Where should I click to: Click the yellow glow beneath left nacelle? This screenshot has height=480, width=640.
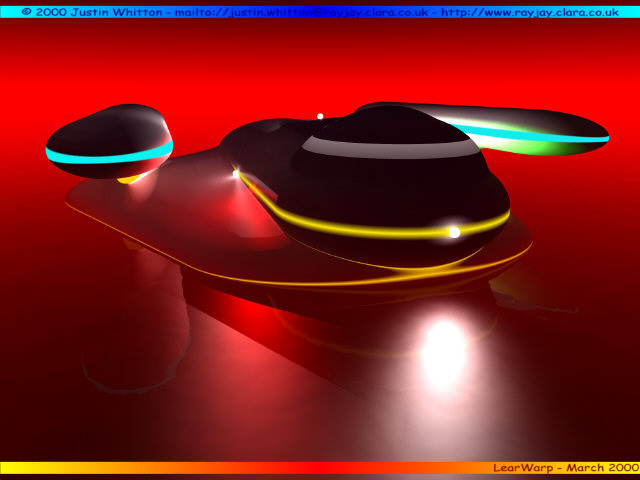(129, 180)
